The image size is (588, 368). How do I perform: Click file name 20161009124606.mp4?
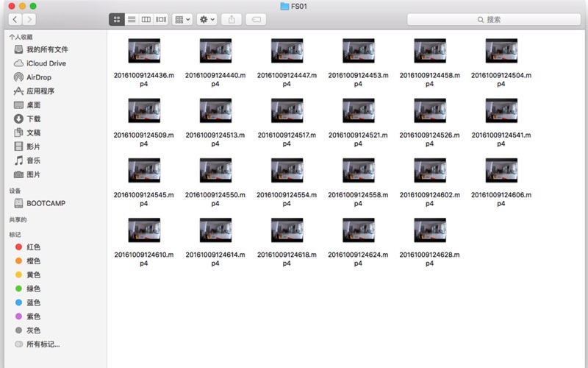tap(501, 199)
